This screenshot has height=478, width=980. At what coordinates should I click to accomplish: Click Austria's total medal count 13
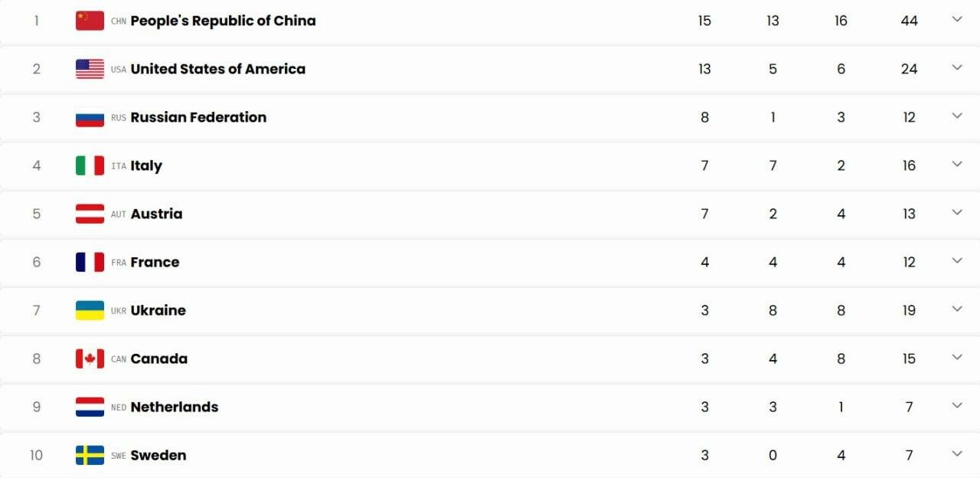click(909, 214)
